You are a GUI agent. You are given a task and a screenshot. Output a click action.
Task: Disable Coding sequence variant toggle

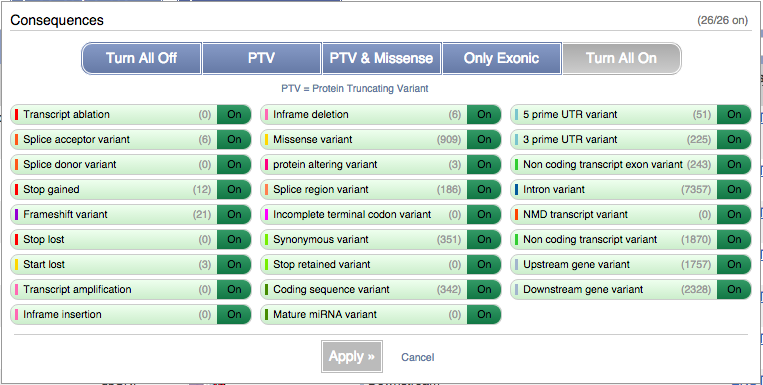point(484,290)
